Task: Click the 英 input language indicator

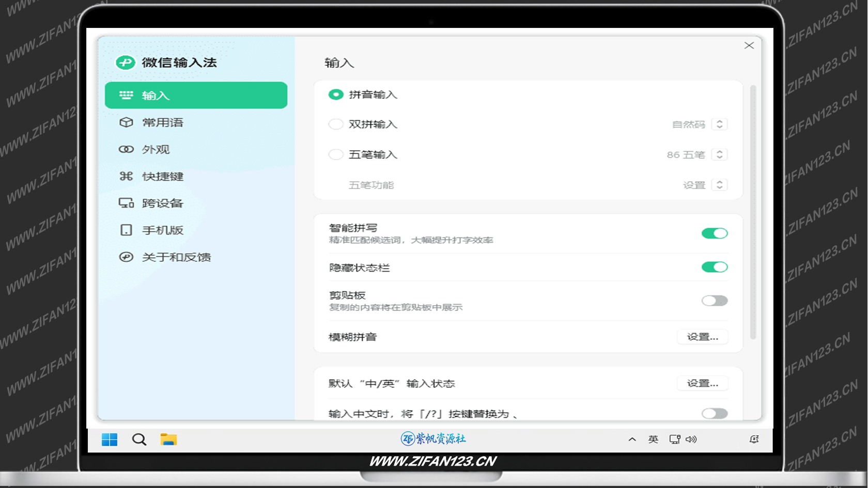Action: [653, 439]
